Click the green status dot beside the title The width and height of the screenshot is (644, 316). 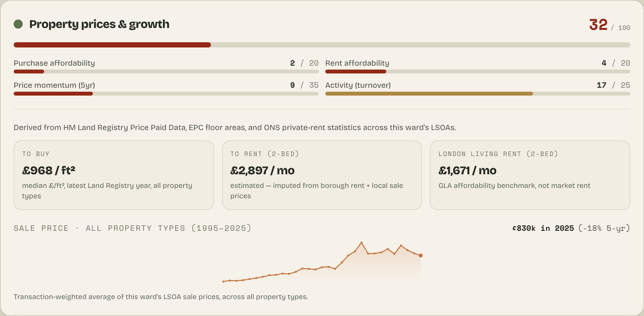coord(18,24)
